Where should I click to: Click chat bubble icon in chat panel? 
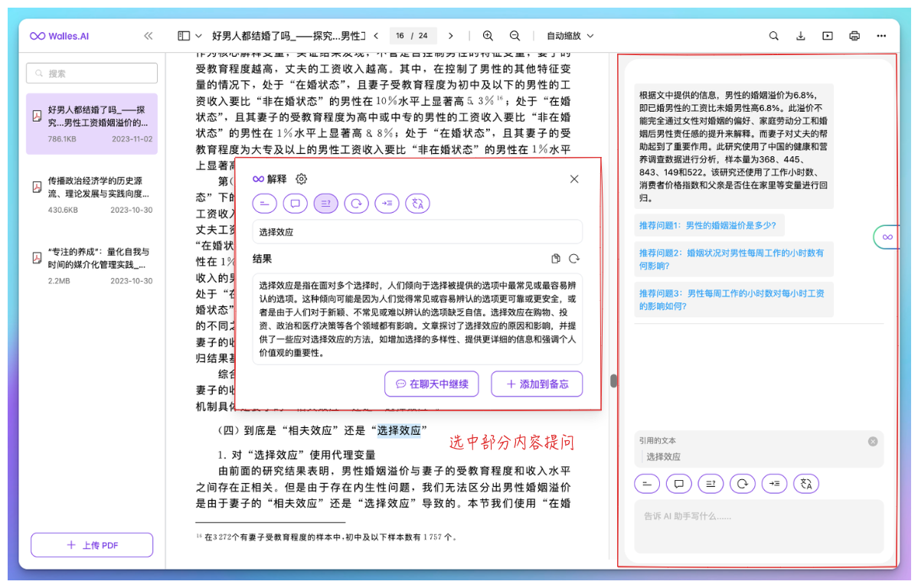[678, 484]
